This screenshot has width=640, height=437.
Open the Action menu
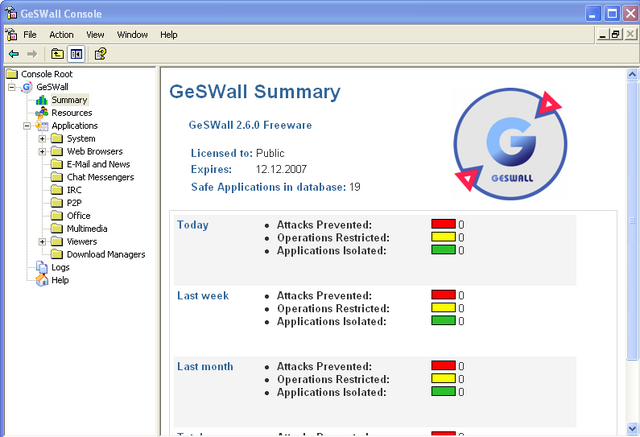[x=62, y=35]
